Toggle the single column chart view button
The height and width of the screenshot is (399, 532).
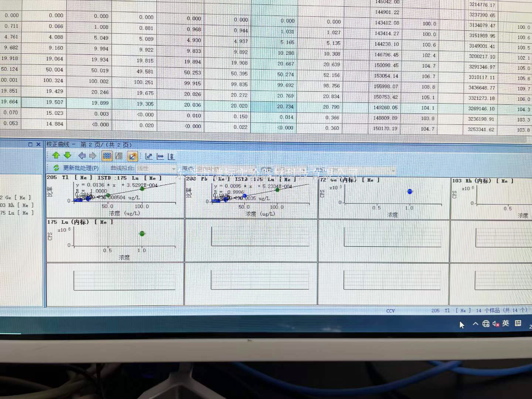[x=119, y=156]
